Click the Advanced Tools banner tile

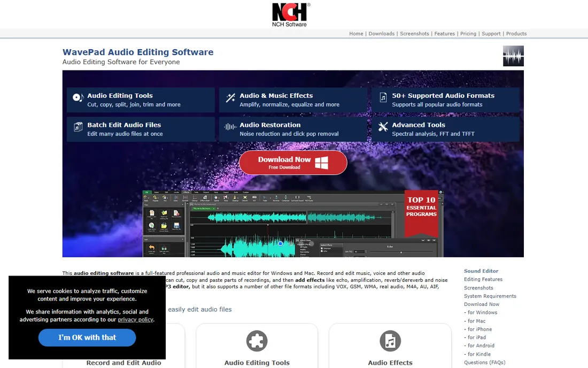445,129
